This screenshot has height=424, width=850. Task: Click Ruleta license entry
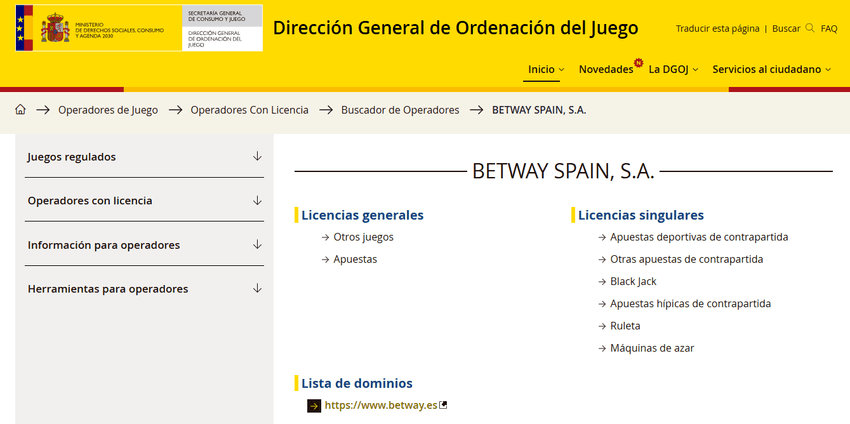625,326
